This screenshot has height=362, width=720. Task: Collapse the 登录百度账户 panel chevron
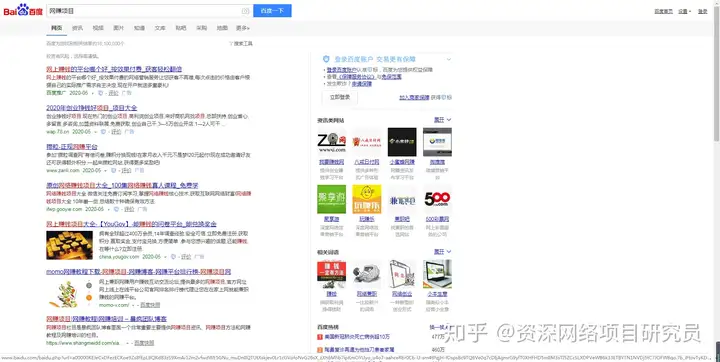(449, 59)
